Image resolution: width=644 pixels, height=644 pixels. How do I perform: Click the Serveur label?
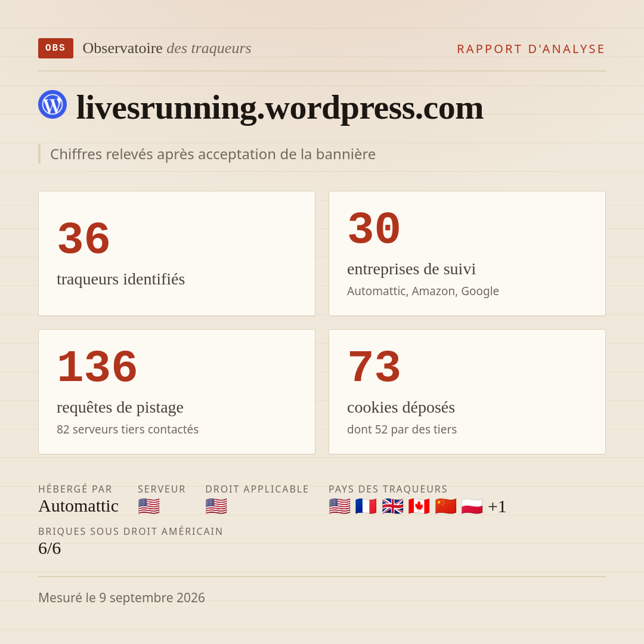coord(162,489)
